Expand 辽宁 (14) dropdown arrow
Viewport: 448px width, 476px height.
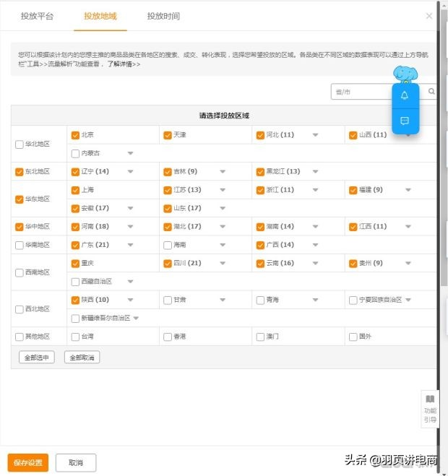(x=130, y=171)
